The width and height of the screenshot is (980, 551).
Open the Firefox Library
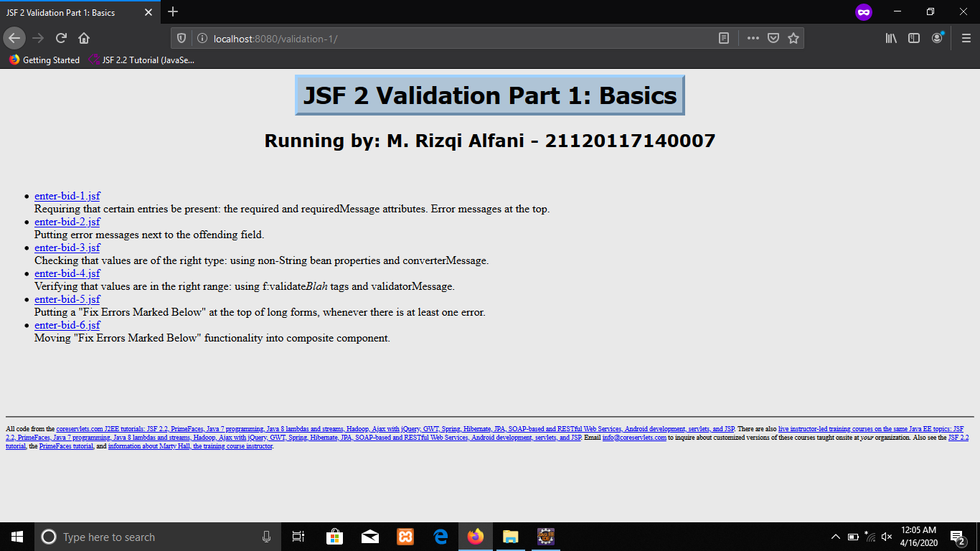pos(891,38)
